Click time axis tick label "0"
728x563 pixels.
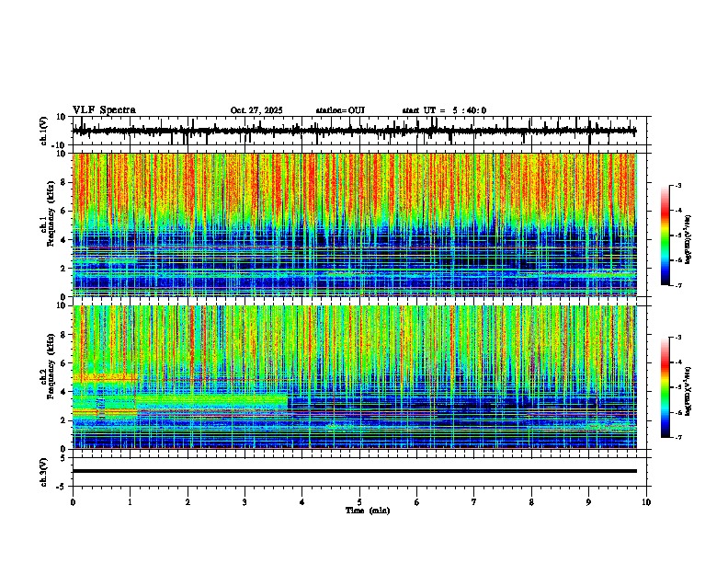pyautogui.click(x=73, y=502)
